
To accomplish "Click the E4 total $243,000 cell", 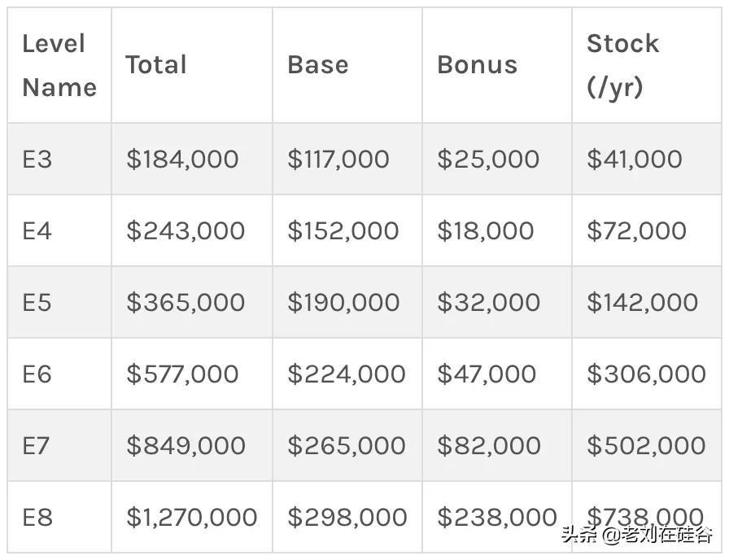I will point(192,230).
